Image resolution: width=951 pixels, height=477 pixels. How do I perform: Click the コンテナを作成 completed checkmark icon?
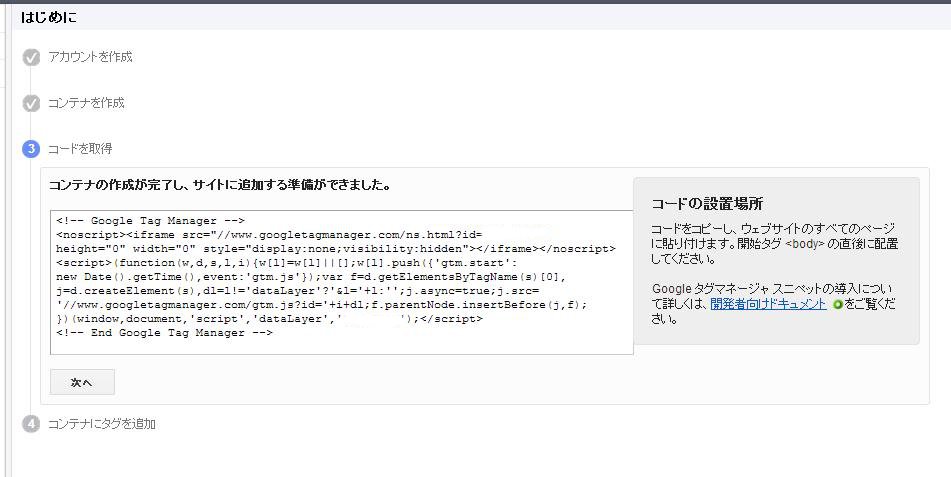click(31, 104)
